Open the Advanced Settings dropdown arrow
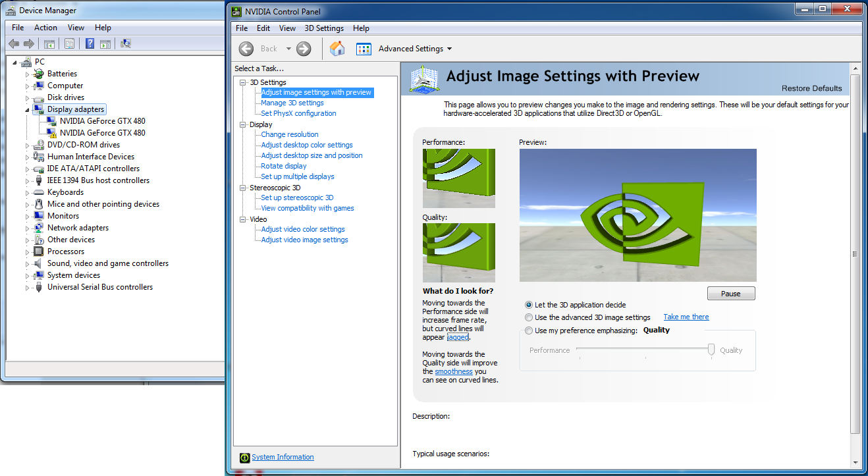 tap(449, 49)
